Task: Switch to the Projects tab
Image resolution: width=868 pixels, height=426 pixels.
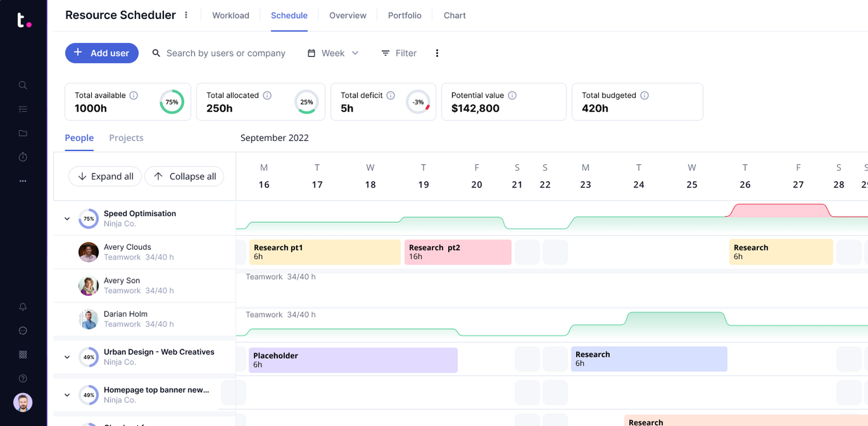Action: pyautogui.click(x=126, y=138)
